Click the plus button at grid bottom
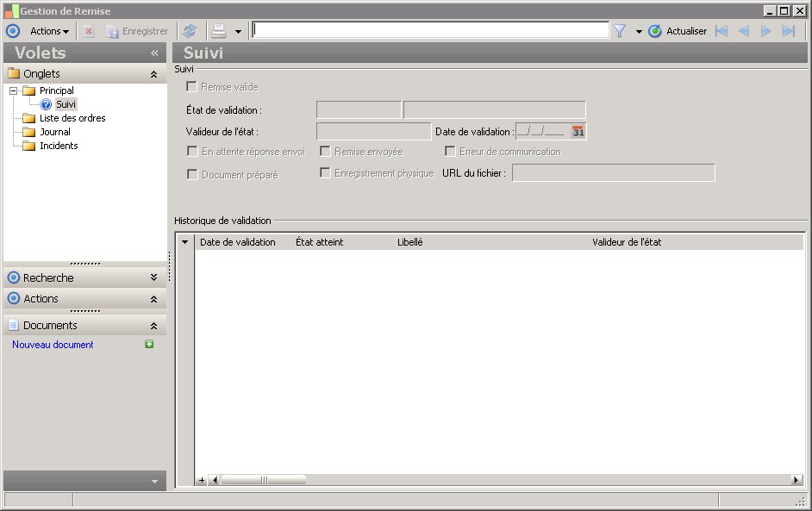 (202, 481)
